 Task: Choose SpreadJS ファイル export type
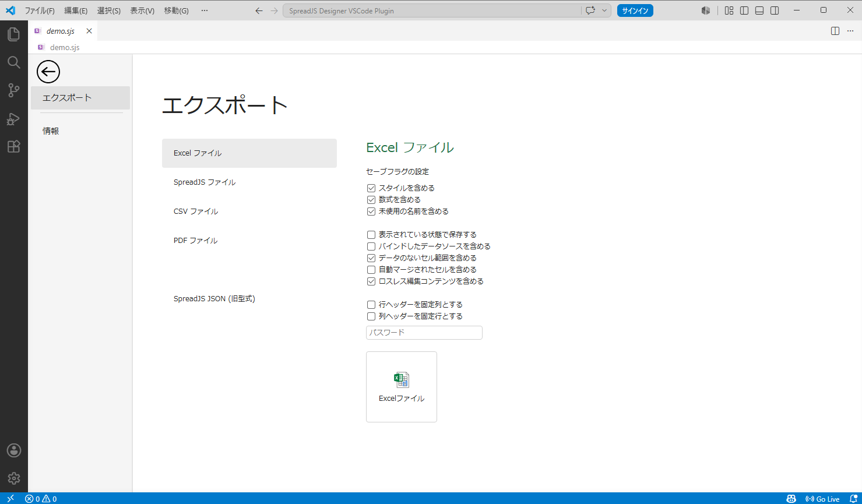pos(249,182)
